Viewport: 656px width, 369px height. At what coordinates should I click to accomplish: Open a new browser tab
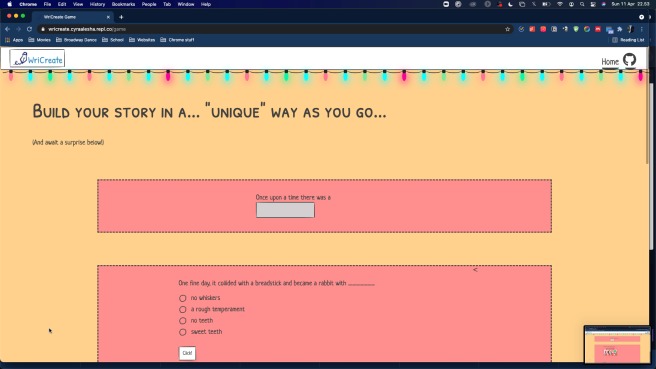(121, 17)
